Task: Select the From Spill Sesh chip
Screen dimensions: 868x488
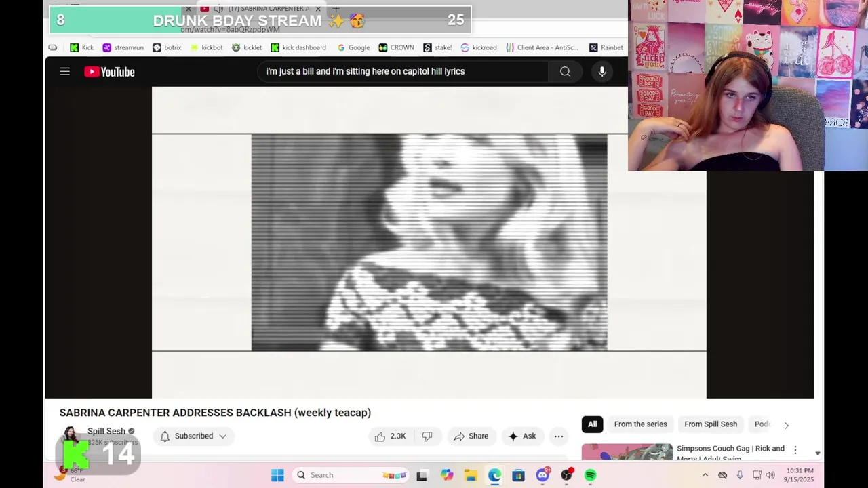Action: tap(711, 424)
